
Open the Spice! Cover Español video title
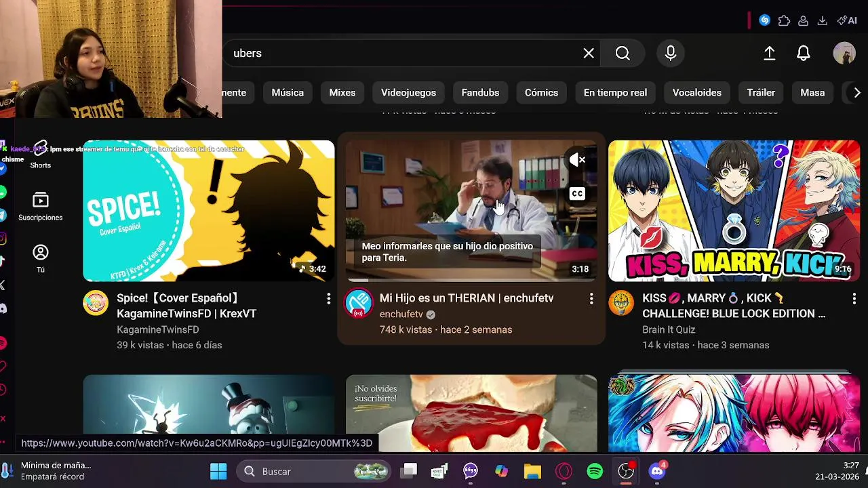click(x=186, y=306)
